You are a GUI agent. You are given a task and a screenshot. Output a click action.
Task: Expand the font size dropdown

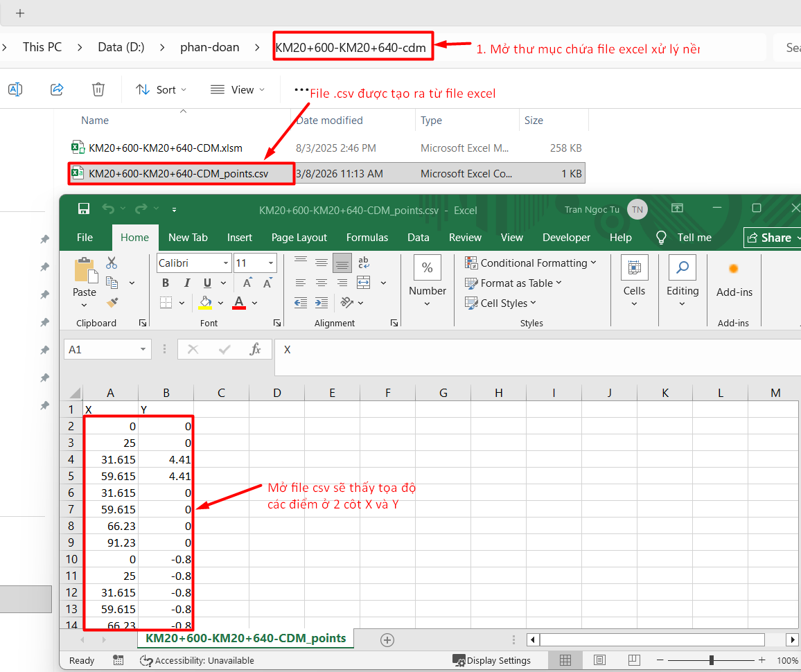[x=271, y=263]
